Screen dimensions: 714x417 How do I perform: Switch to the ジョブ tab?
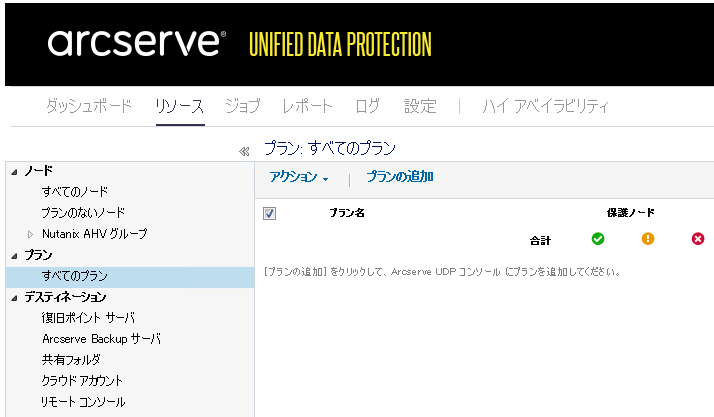click(243, 106)
